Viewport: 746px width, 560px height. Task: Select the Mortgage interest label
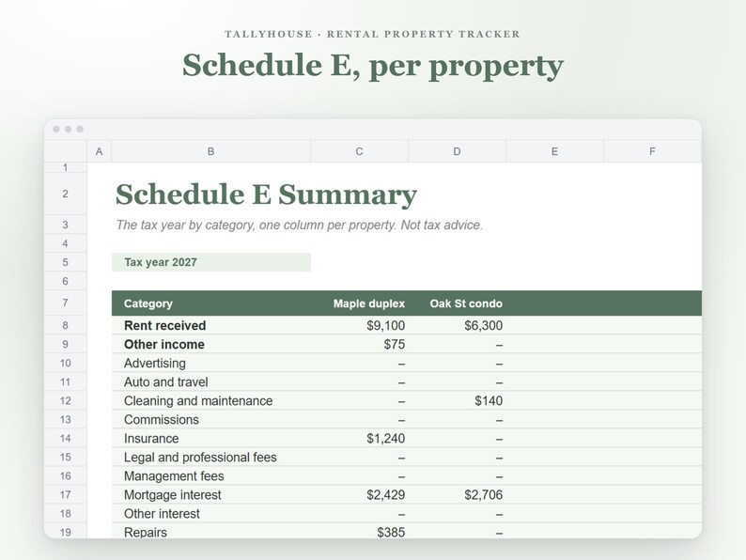click(x=172, y=495)
